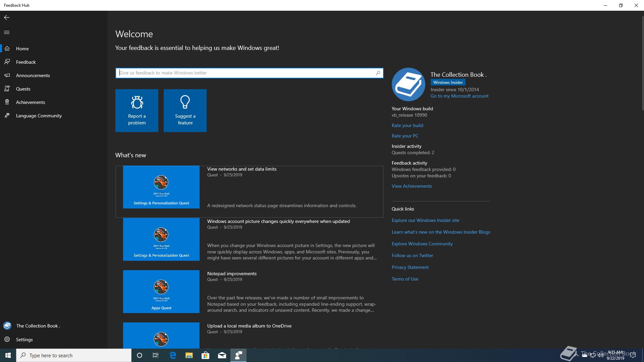This screenshot has height=362, width=644.
Task: Toggle the hamburger navigation menu
Action: (7, 33)
